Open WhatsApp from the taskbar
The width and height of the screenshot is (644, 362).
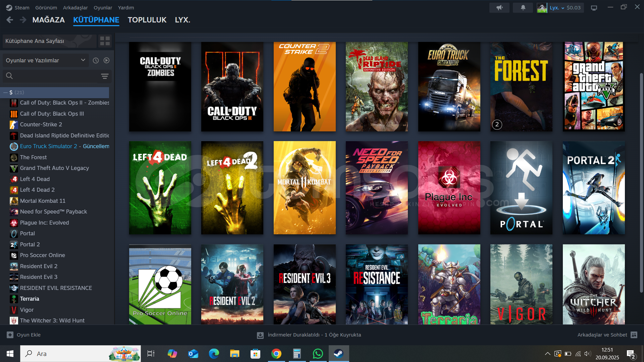[318, 354]
